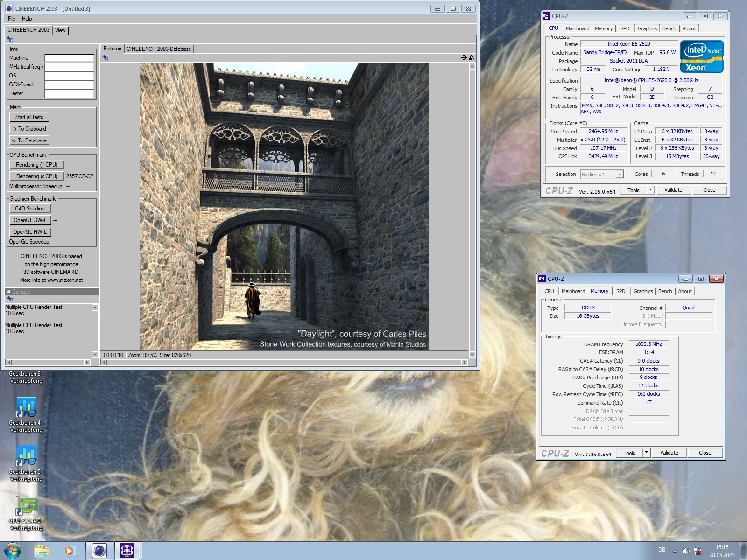Open SPD tab in Memory CPU-Z window
Screen dimensions: 747x560
pyautogui.click(x=620, y=291)
